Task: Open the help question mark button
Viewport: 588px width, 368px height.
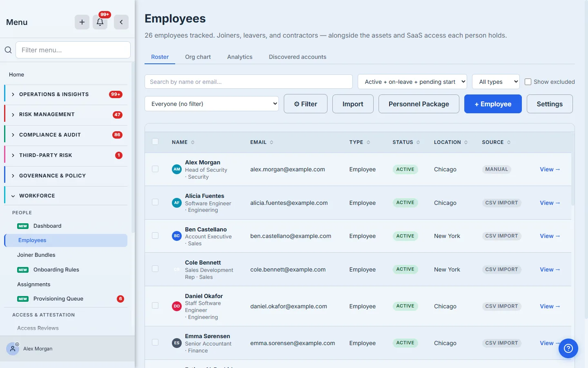Action: coord(568,348)
